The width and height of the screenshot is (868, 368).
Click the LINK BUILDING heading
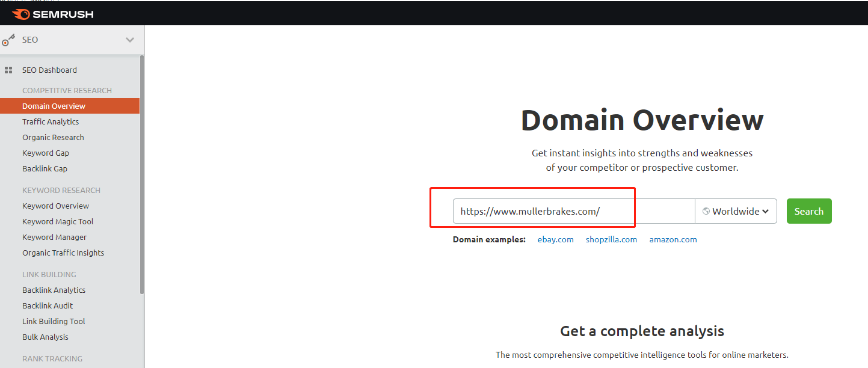49,274
